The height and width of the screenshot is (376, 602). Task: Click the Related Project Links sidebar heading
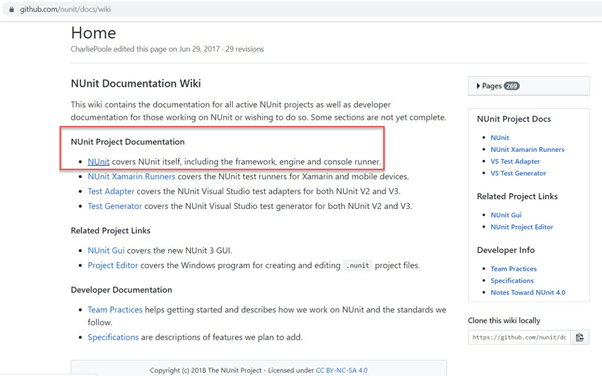pyautogui.click(x=517, y=196)
